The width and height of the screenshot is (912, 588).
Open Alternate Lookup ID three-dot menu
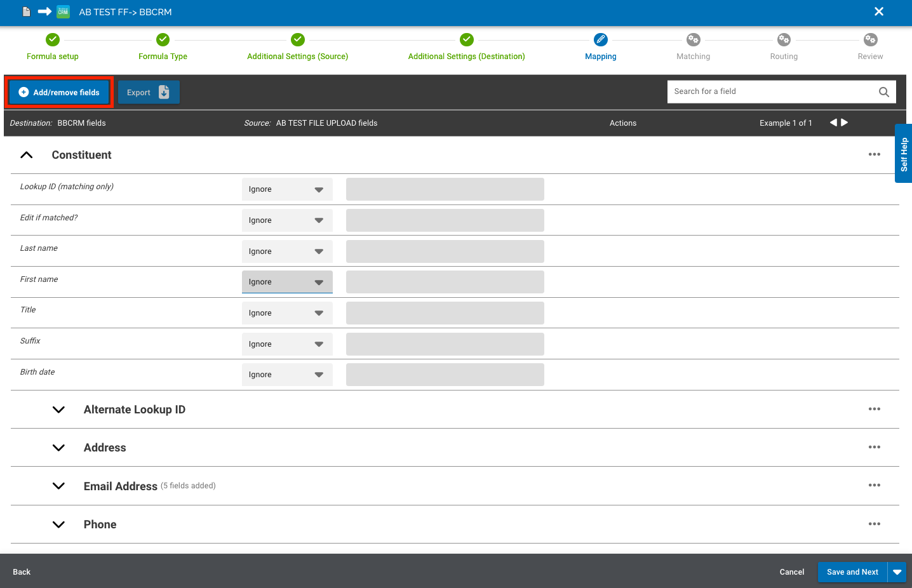[875, 409]
